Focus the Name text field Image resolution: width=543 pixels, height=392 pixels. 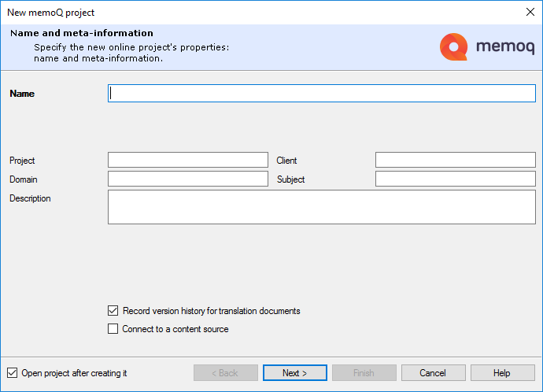click(321, 93)
